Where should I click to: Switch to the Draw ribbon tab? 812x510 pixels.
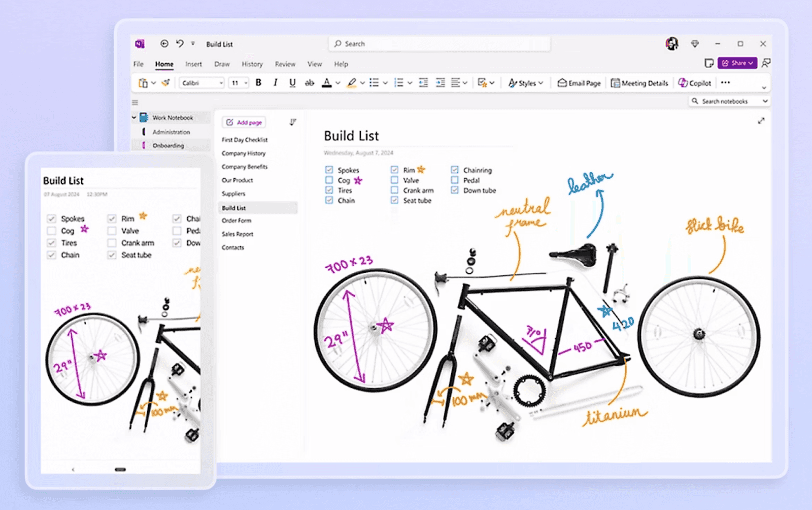pos(222,64)
